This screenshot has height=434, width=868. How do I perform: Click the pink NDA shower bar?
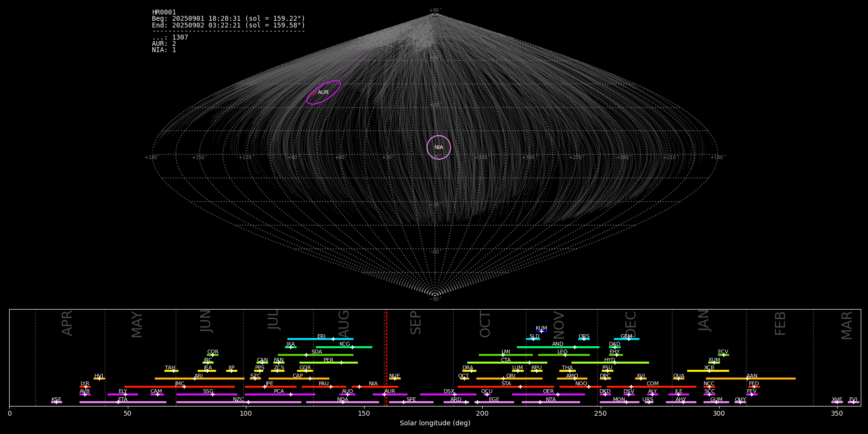[x=342, y=402]
